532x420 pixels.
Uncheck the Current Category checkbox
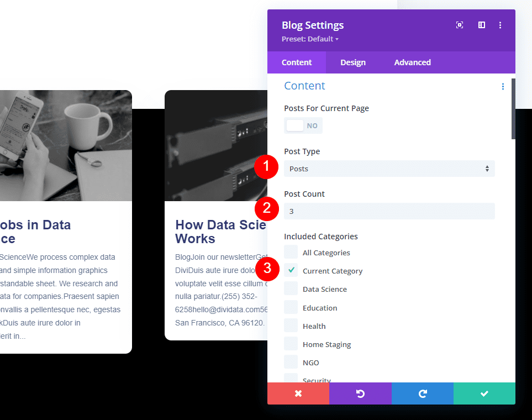tap(291, 270)
